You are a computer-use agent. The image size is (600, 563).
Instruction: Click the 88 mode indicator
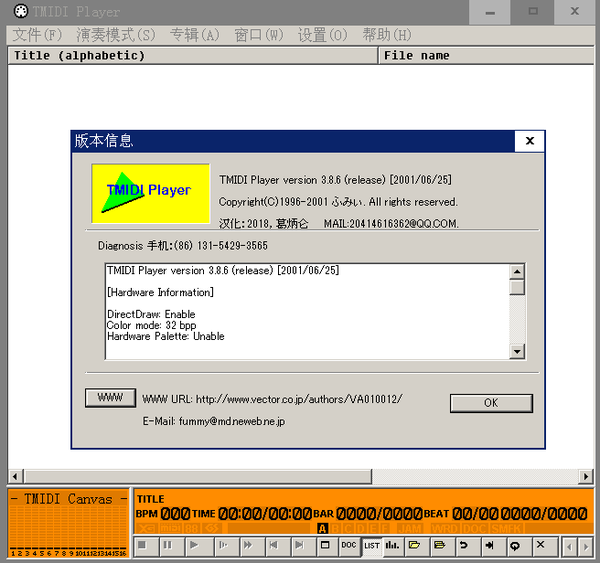[192, 529]
